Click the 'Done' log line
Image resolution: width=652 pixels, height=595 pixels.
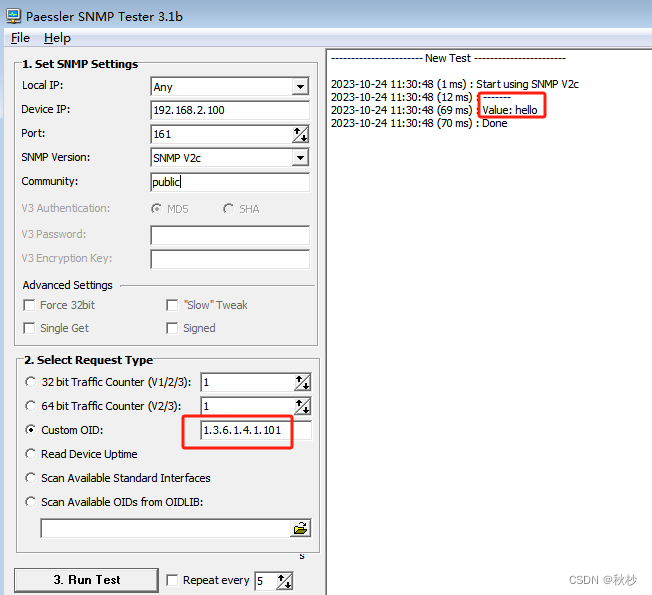coord(419,123)
